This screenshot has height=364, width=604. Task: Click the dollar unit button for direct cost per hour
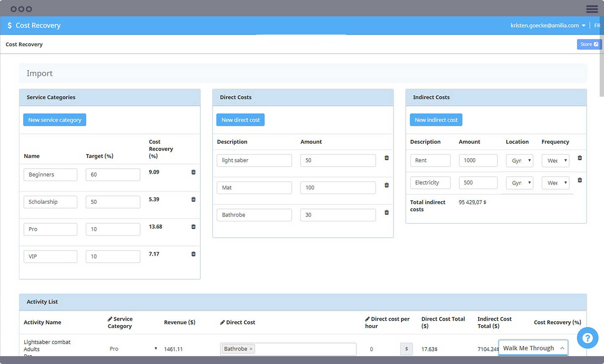coord(406,349)
